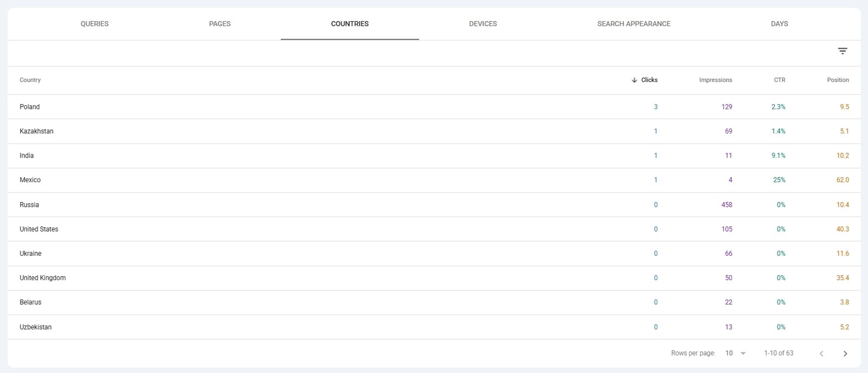Click Poland's 129 impressions value
868x373 pixels.
[x=726, y=107]
